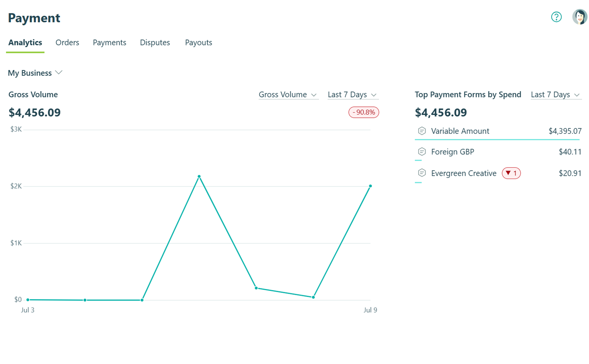Open the Gross Volume metric dropdown
589x364 pixels.
point(288,95)
